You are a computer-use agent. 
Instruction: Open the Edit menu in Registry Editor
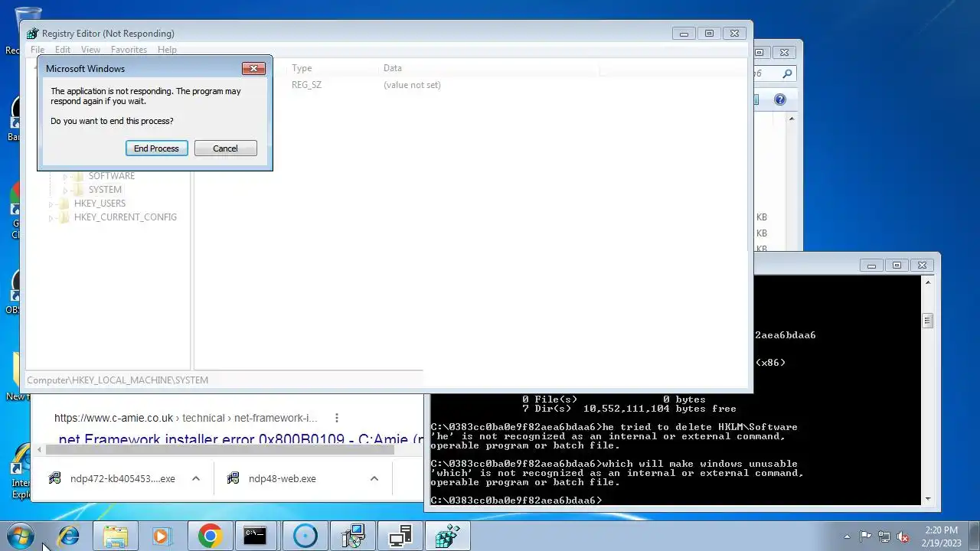tap(63, 50)
